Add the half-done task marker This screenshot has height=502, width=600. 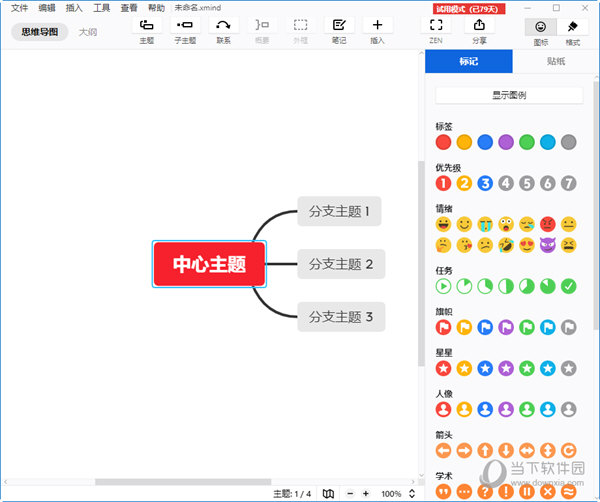(506, 286)
